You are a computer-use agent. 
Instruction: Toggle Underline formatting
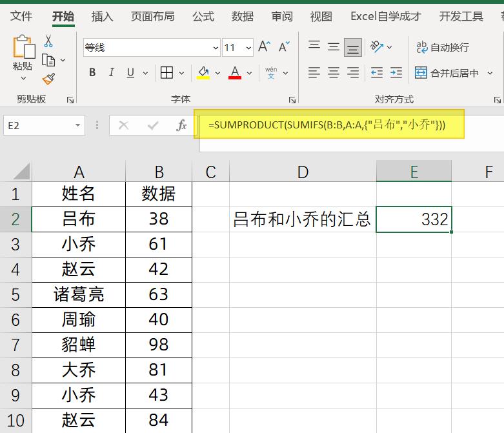point(130,73)
